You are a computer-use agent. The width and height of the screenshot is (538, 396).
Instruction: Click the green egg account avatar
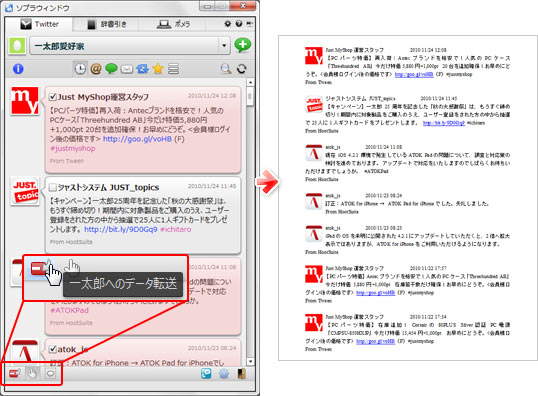(x=17, y=46)
